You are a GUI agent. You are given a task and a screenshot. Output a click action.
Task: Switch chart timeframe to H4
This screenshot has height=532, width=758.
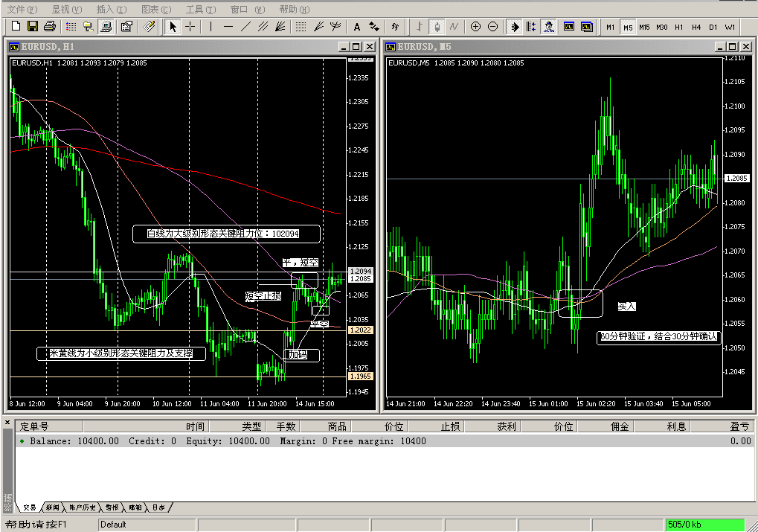696,27
